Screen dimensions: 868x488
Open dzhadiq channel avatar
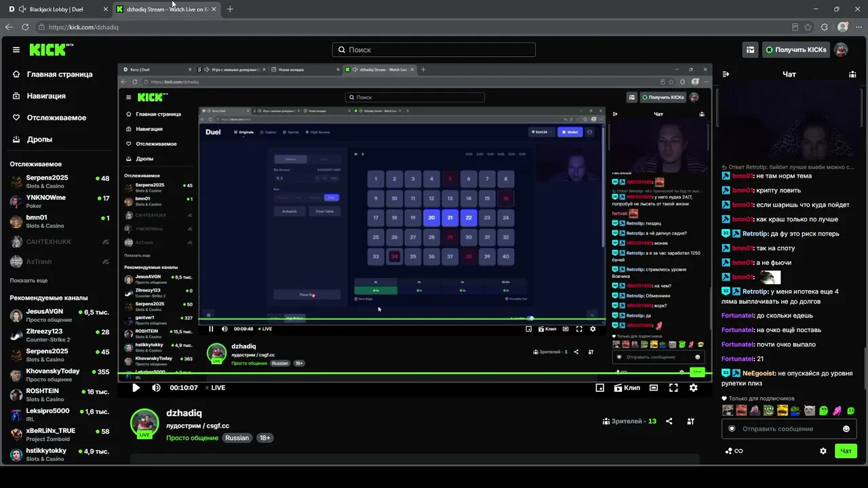coord(144,424)
